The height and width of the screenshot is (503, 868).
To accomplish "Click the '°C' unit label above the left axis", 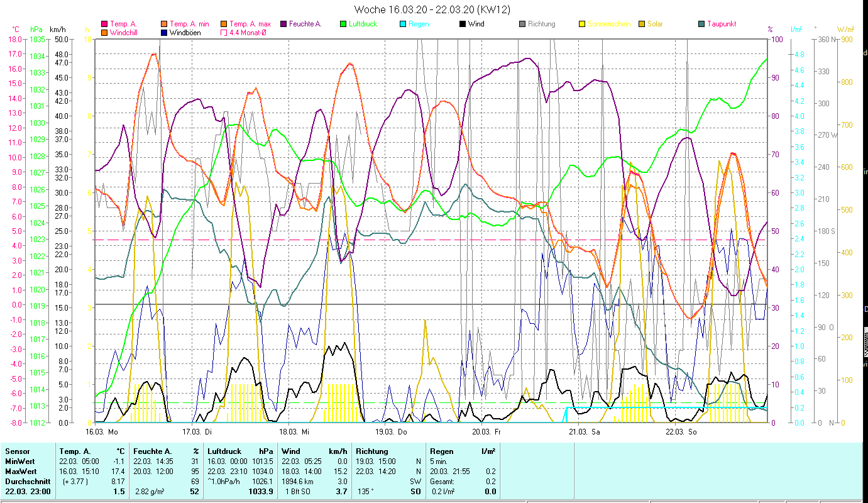I will click(16, 30).
